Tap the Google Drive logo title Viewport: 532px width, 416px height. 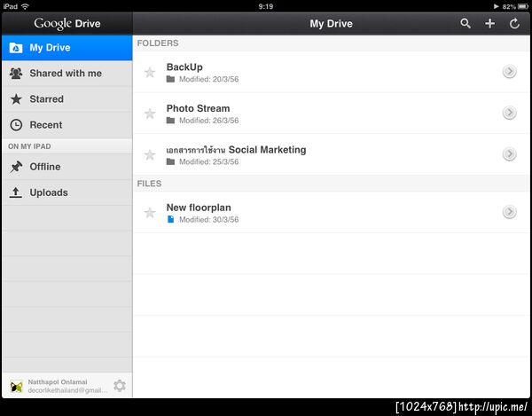coord(67,24)
